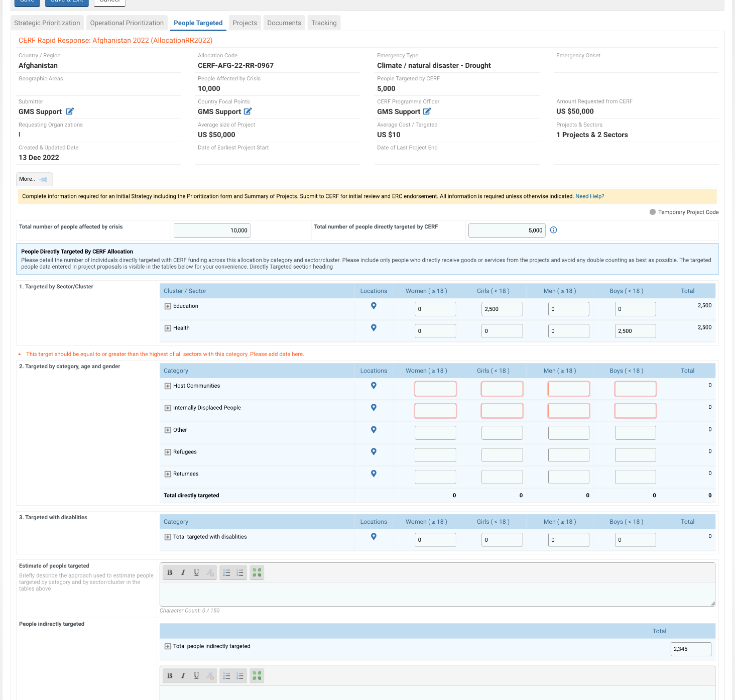Apply underline in Estimate of people targeted editor
Image resolution: width=735 pixels, height=700 pixels.
tap(196, 572)
